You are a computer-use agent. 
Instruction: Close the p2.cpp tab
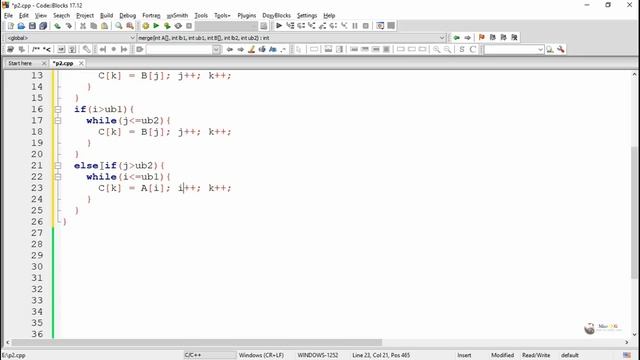point(81,63)
